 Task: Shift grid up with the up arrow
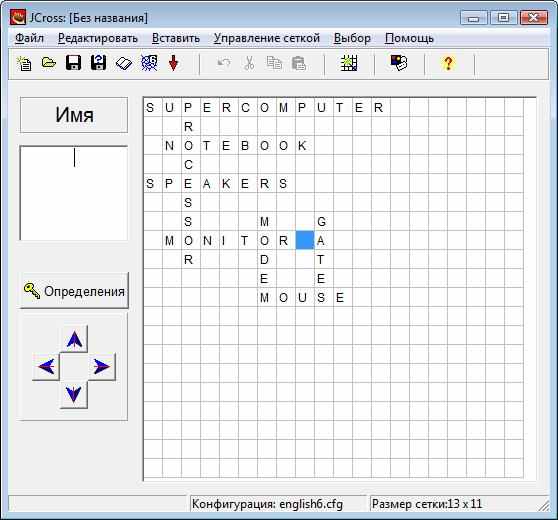tap(74, 339)
